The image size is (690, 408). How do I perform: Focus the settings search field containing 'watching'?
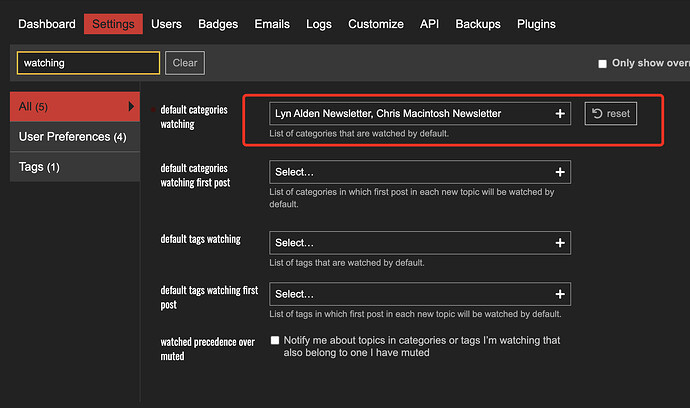(88, 63)
